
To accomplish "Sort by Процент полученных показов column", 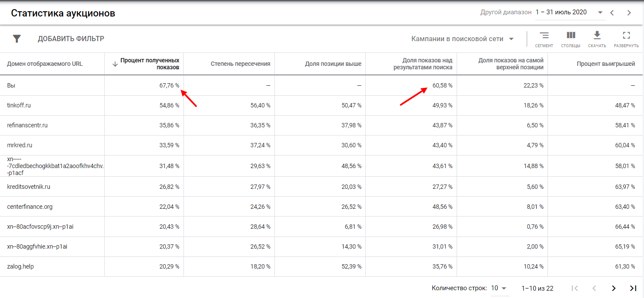I will [150, 64].
